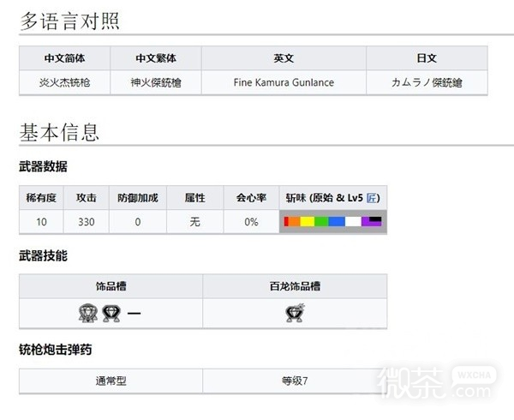Click the 武器数据 subheading
The width and height of the screenshot is (514, 420).
[43, 166]
